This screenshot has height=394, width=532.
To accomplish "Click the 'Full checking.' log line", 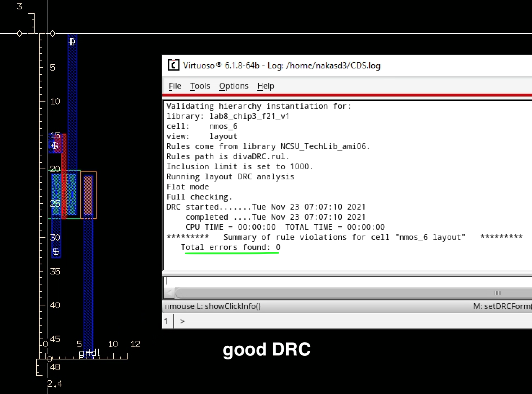I will click(199, 197).
